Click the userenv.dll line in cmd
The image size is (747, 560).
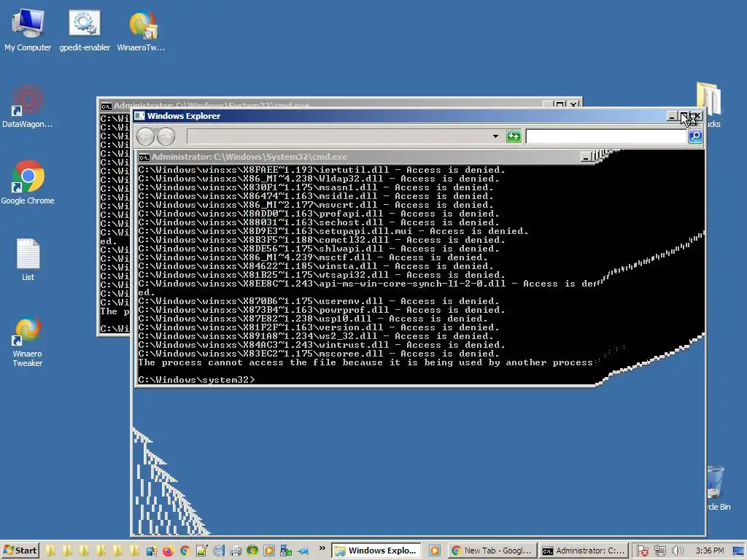pos(319,301)
